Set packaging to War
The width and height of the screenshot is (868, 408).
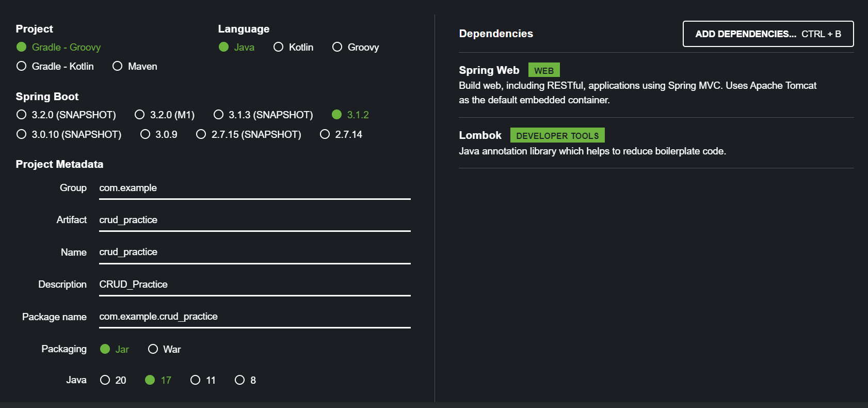click(165, 349)
